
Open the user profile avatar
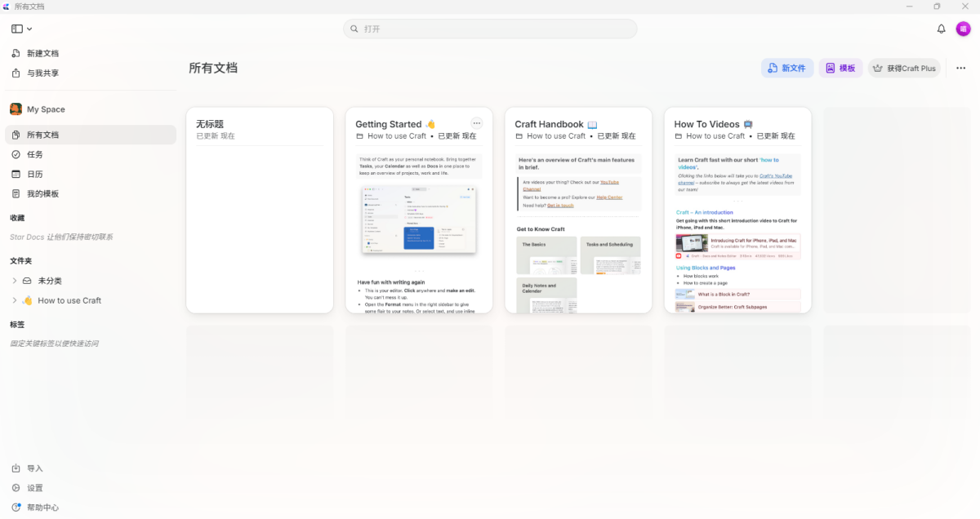pos(964,29)
